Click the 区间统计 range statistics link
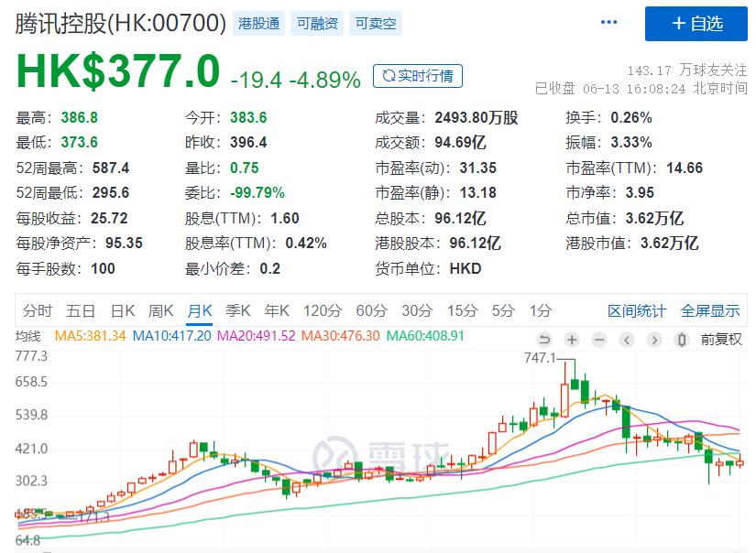The height and width of the screenshot is (553, 756). (637, 311)
